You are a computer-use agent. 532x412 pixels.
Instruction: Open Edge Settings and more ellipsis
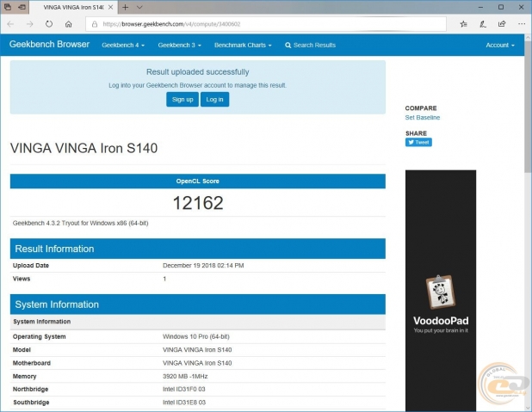[x=522, y=24]
